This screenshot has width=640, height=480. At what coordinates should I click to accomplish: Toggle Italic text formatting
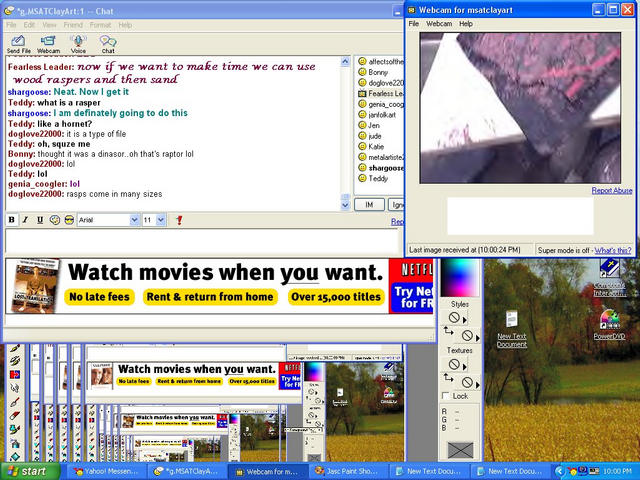click(25, 220)
